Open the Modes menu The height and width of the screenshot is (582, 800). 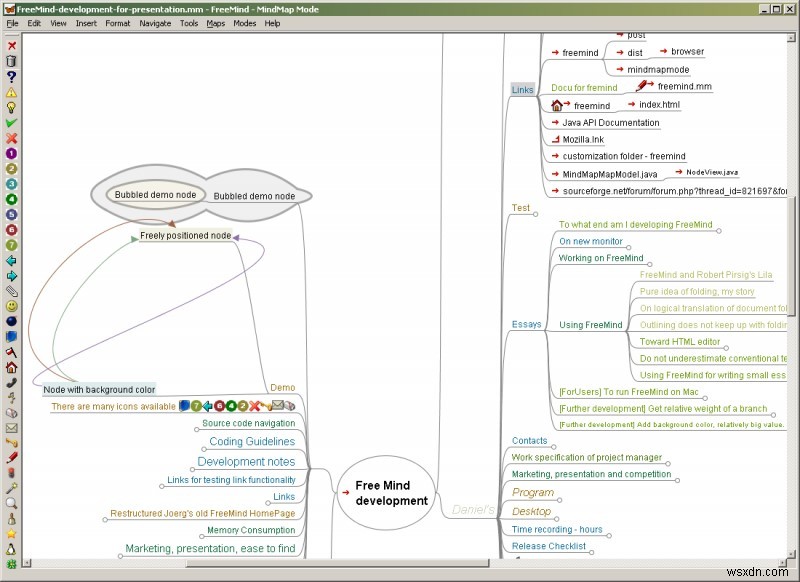(244, 23)
